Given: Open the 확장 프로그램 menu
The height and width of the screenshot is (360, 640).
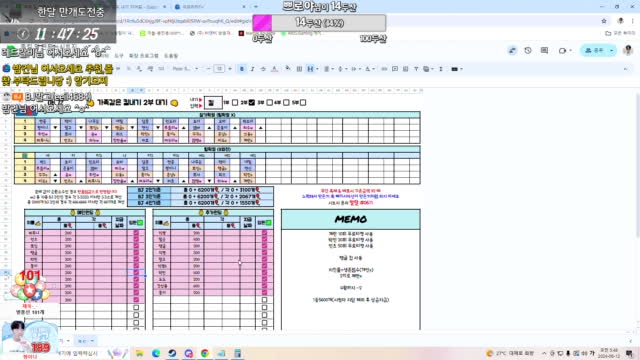Looking at the screenshot, I should [x=144, y=56].
